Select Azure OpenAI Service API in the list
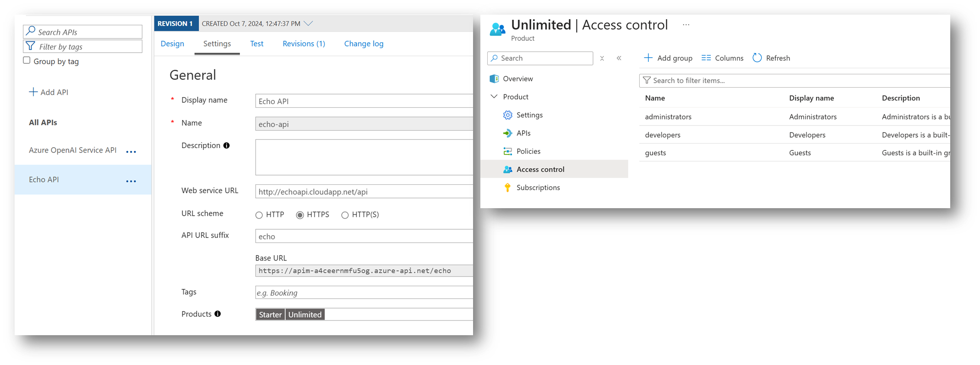This screenshot has height=365, width=980. coord(72,150)
